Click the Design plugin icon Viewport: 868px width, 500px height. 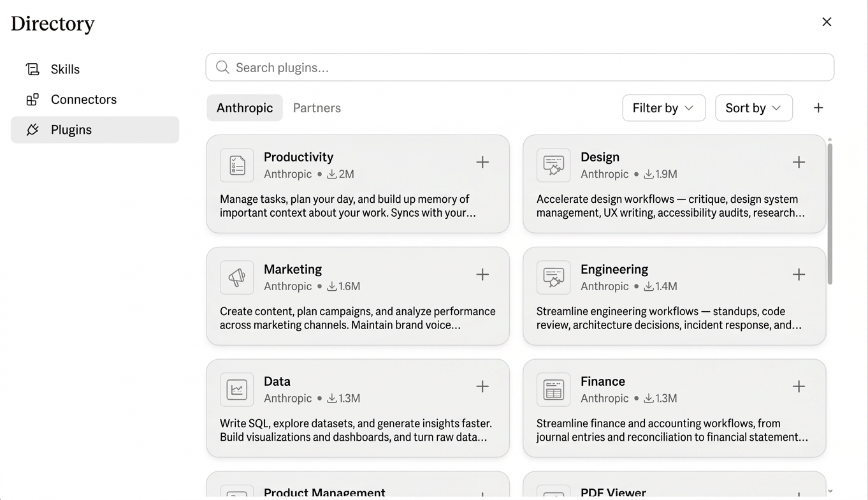[x=553, y=165]
